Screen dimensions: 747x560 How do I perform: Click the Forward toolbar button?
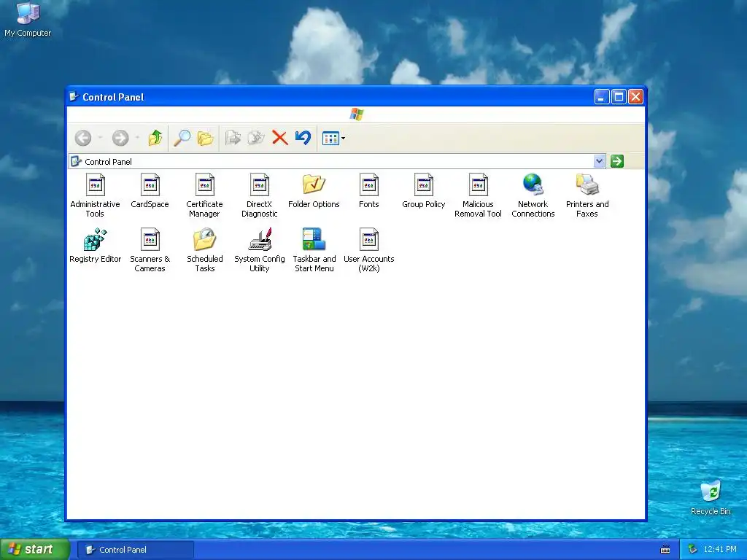point(120,138)
